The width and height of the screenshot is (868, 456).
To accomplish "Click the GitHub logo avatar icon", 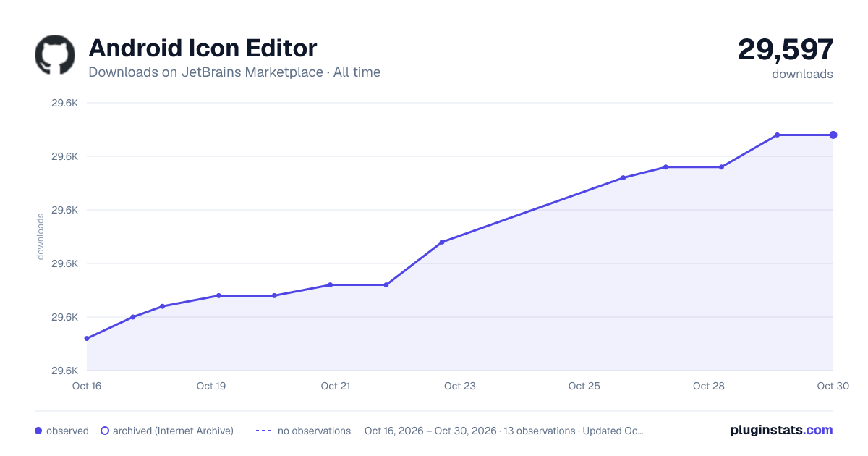I will (x=55, y=55).
